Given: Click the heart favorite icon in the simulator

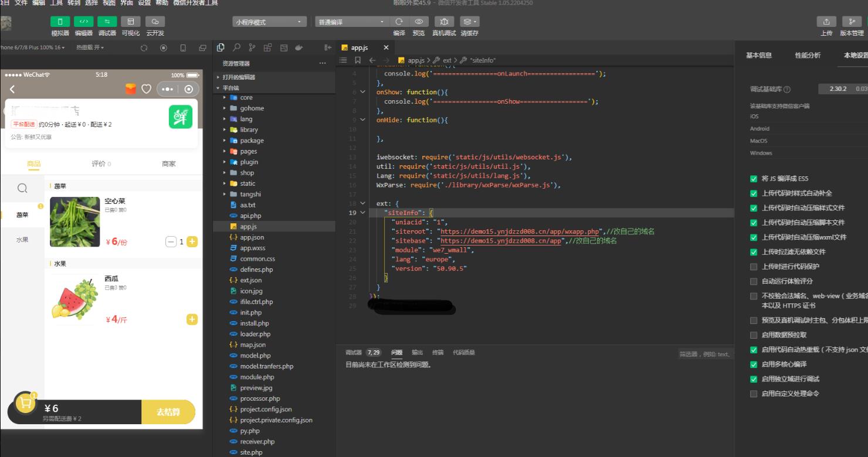Looking at the screenshot, I should coord(146,89).
